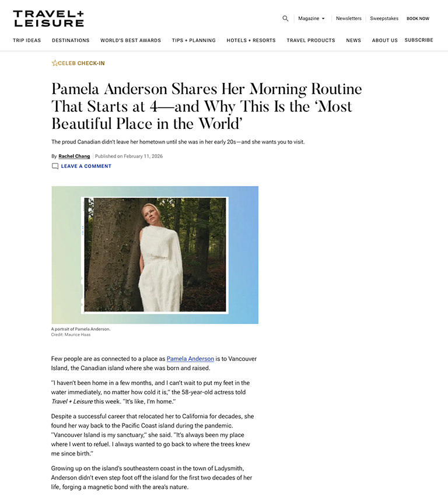
Task: Click the Subscribe button
Action: click(x=419, y=40)
